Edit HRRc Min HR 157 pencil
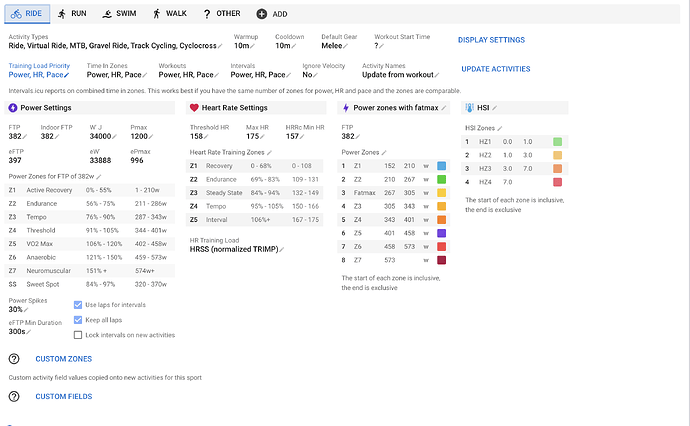Viewport: 690px width, 426px height. pyautogui.click(x=302, y=137)
